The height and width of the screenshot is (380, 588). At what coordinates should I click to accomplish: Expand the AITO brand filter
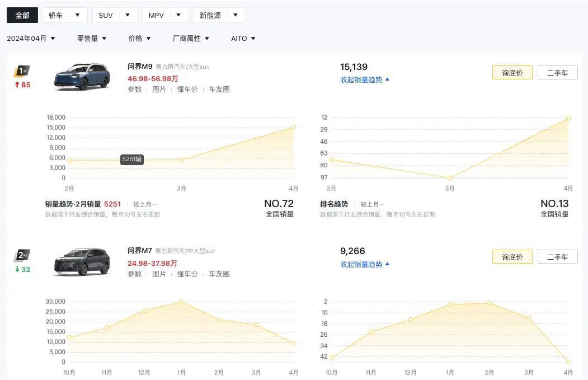pyautogui.click(x=243, y=38)
